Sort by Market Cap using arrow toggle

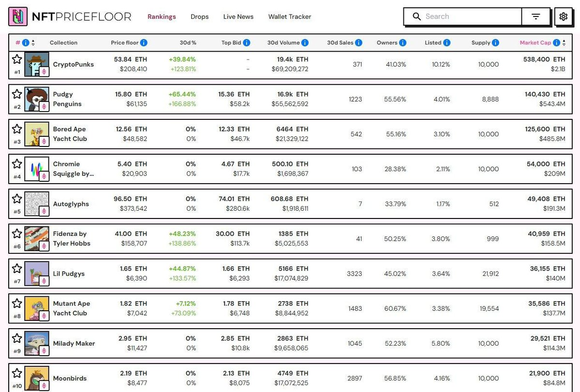(x=564, y=43)
